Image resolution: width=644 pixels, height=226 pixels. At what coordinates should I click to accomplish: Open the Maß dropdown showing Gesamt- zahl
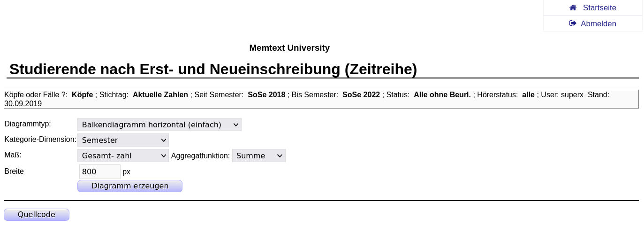point(123,156)
